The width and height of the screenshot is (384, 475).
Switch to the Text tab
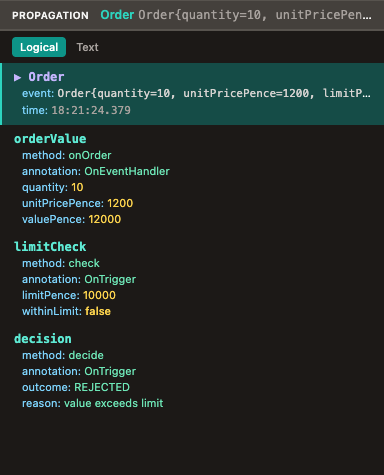pyautogui.click(x=87, y=47)
